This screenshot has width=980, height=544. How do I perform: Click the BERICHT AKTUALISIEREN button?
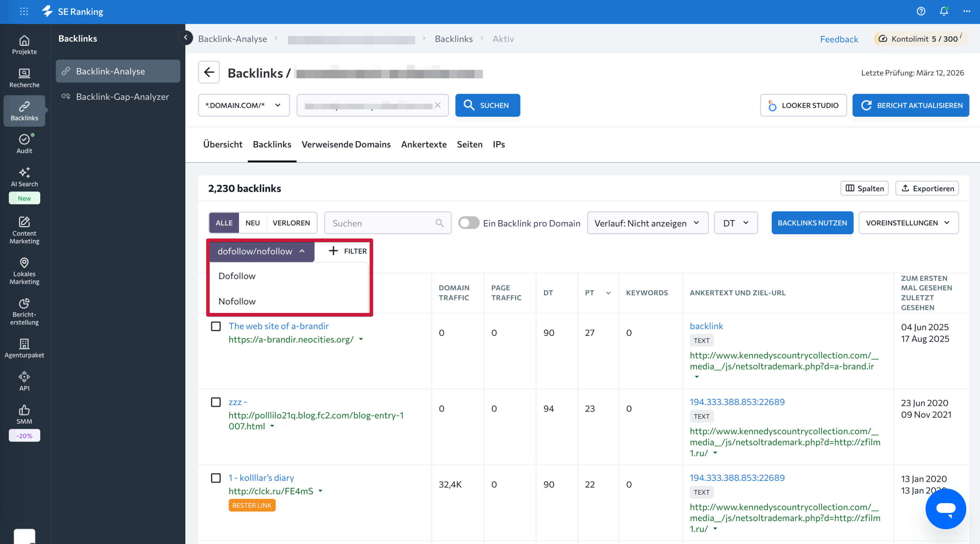coord(911,105)
